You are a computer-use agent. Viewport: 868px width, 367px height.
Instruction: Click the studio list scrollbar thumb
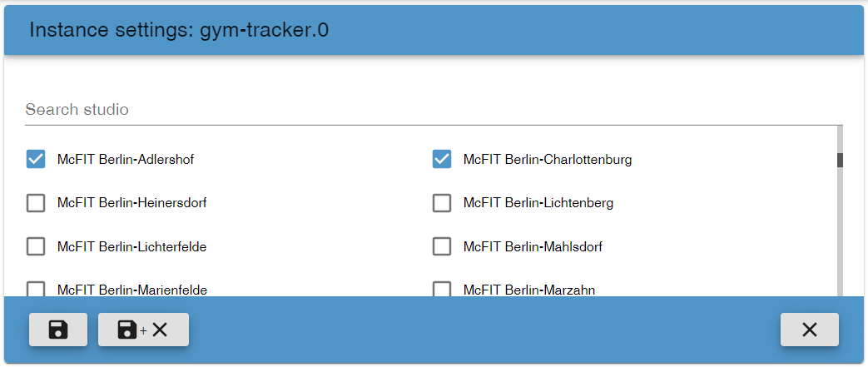(840, 160)
